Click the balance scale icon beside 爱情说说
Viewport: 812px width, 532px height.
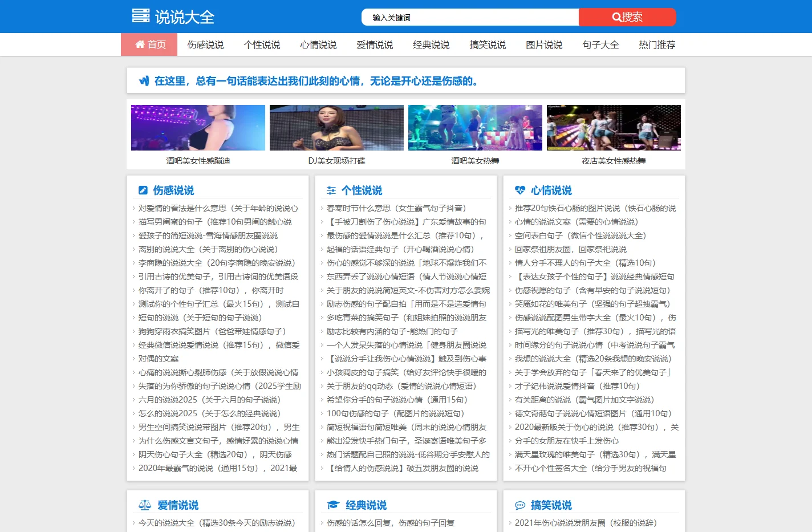point(145,505)
